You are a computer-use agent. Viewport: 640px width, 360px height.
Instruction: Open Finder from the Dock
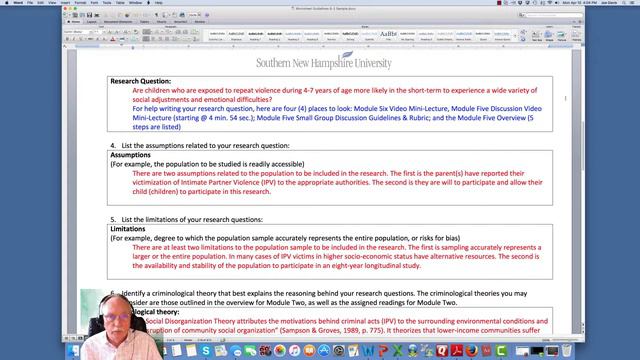point(73,351)
